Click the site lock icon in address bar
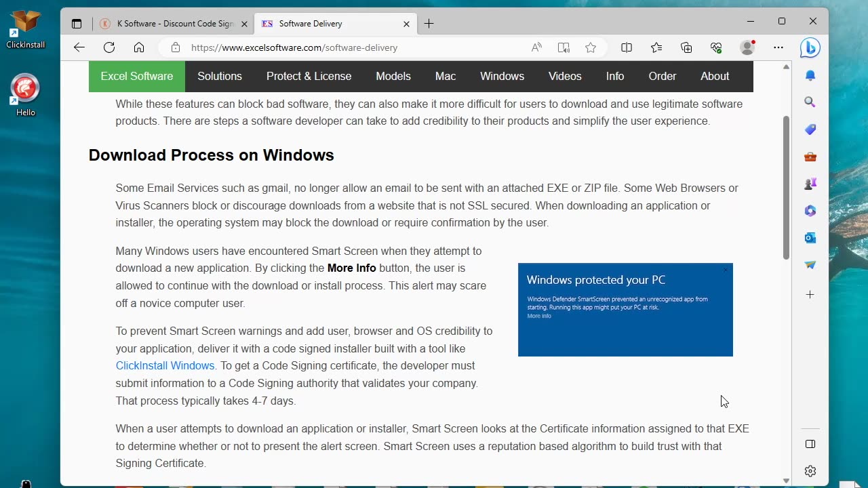This screenshot has width=868, height=488. pos(176,47)
